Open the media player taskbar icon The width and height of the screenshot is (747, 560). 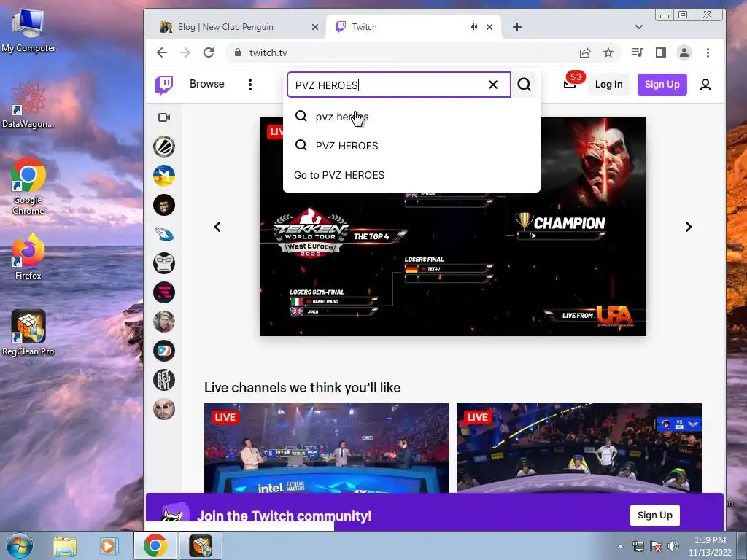coord(109,545)
